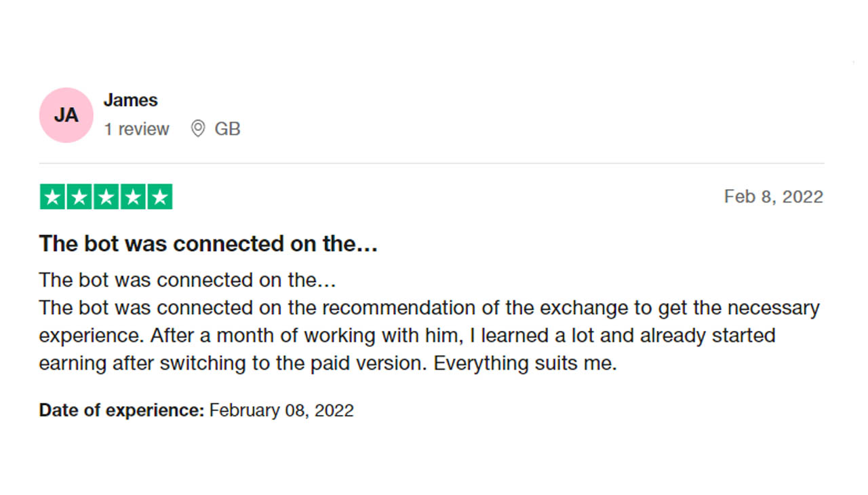The height and width of the screenshot is (495, 868).
Task: Click the third green rating star
Action: (x=106, y=197)
